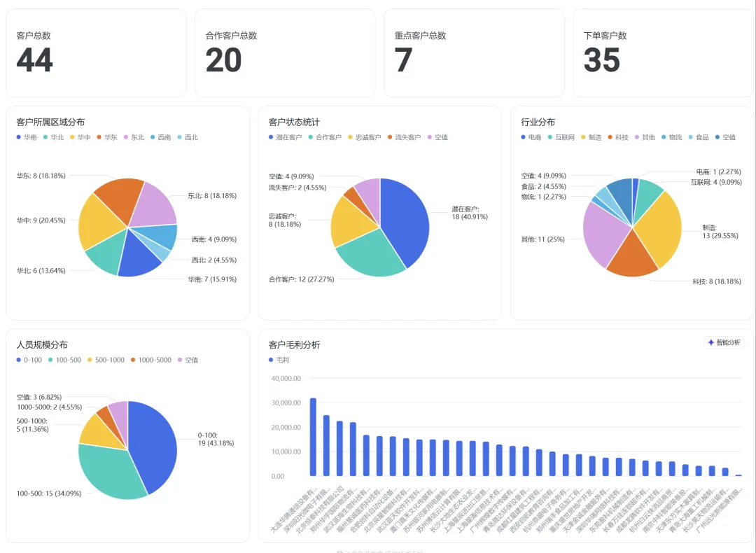Viewport: 756px width, 553px height.
Task: Click the label 食品: 2 (4.55%)
Action: coord(543,186)
